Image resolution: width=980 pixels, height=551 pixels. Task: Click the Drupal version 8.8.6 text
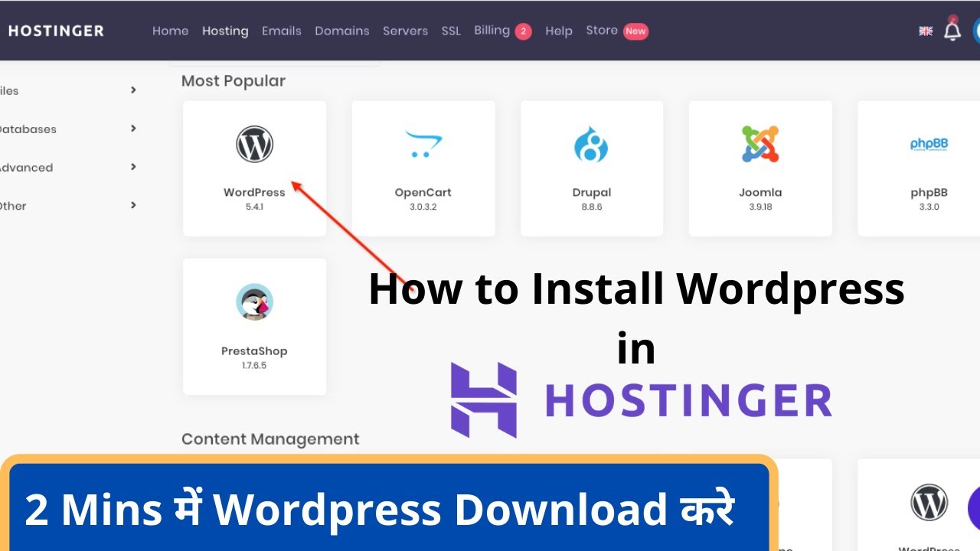click(x=592, y=207)
